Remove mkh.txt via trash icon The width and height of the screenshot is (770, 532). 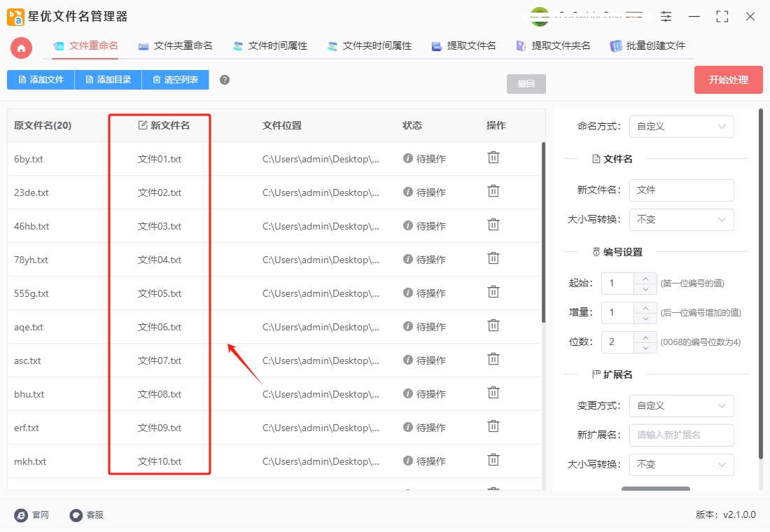493,461
